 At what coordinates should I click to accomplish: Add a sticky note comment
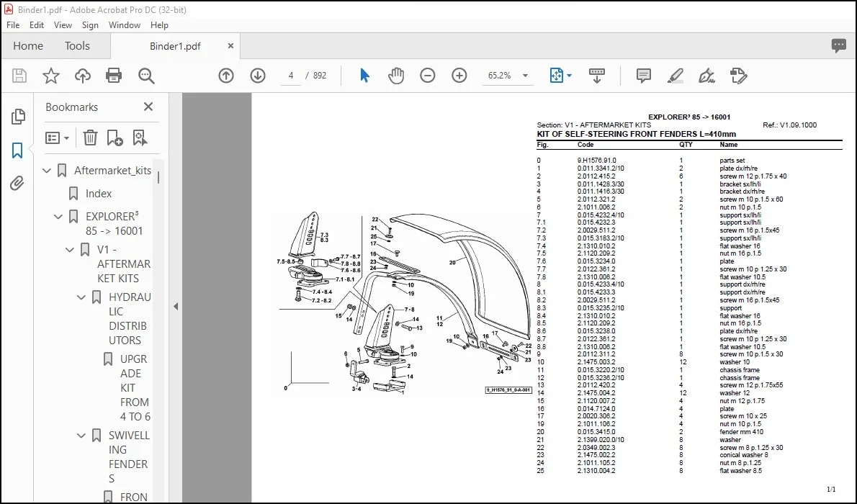(643, 76)
